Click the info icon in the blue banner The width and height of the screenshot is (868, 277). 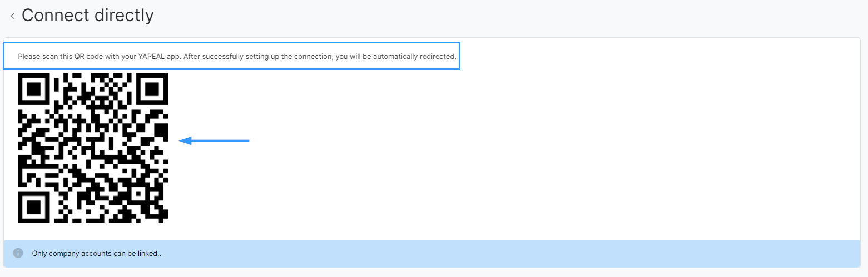[18, 253]
